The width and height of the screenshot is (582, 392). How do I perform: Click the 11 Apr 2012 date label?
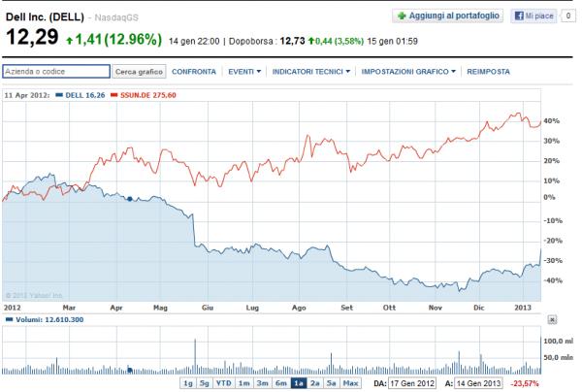click(27, 95)
